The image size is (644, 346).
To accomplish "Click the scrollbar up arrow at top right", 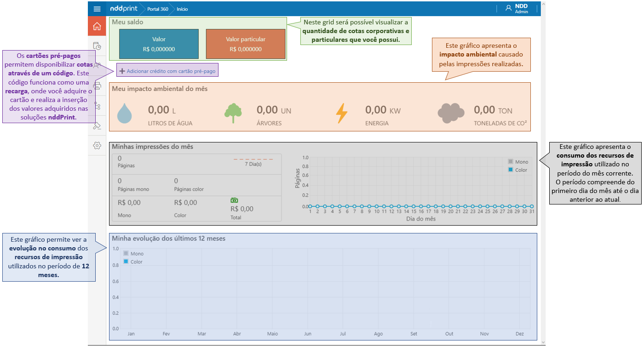I will click(543, 4).
